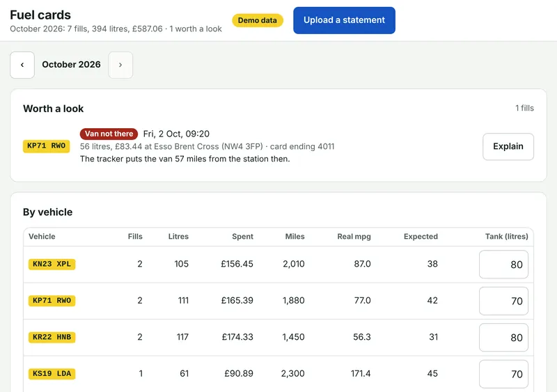Click KP71 RWO plate in vehicle table
Viewport: 557px width, 392px height.
point(52,301)
